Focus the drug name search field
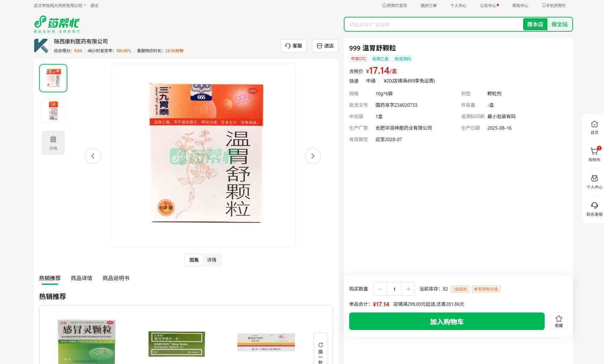Image resolution: width=604 pixels, height=364 pixels. click(x=433, y=25)
